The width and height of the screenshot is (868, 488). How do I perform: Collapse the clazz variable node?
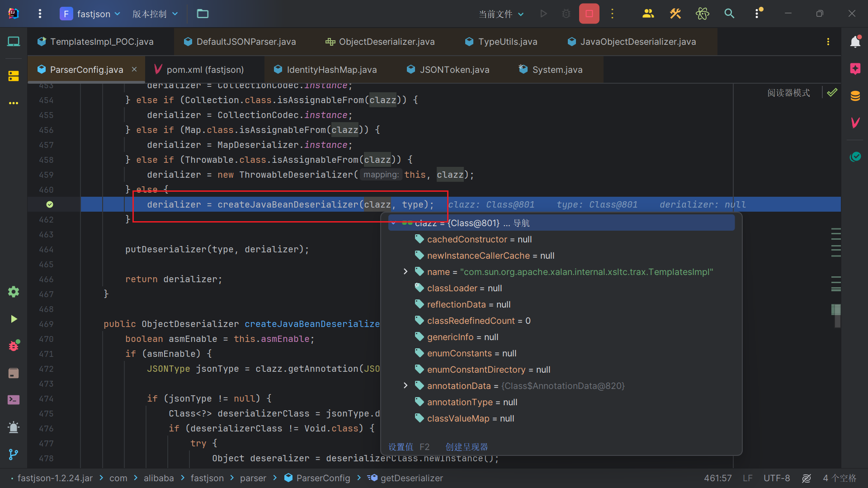point(393,223)
